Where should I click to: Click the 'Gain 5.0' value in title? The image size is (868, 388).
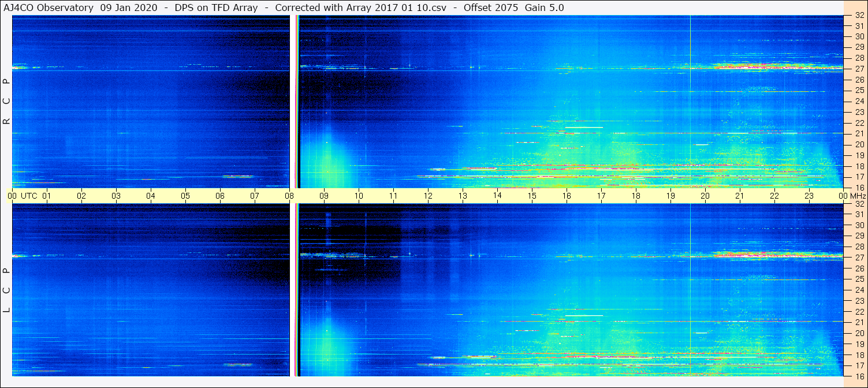pos(545,8)
